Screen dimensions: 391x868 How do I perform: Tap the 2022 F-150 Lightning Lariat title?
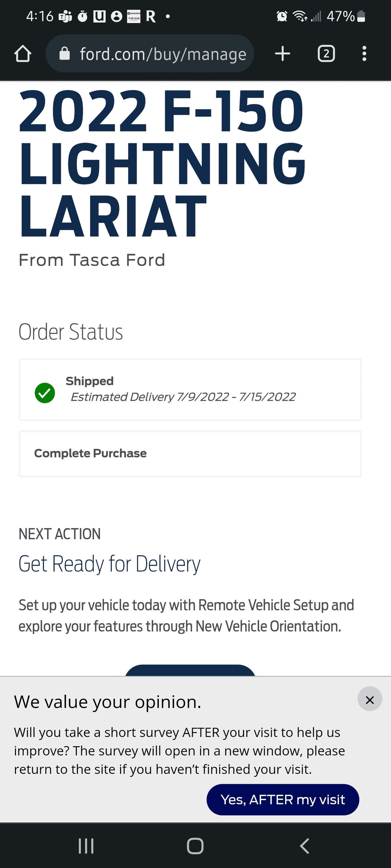(x=162, y=161)
